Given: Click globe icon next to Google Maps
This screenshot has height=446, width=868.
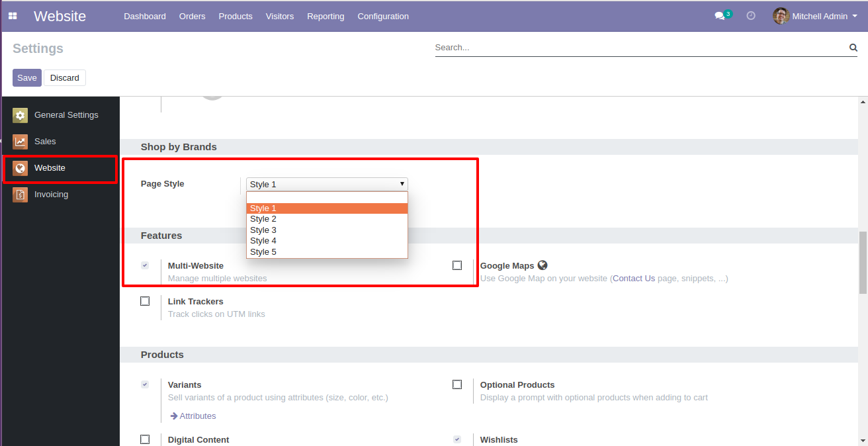Looking at the screenshot, I should [x=542, y=265].
